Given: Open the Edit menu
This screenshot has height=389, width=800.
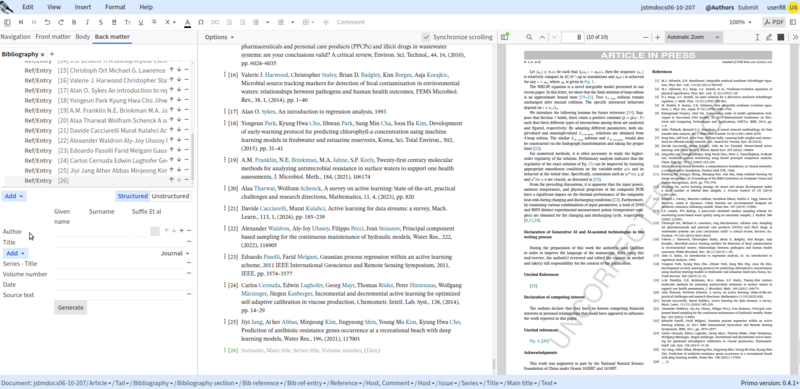Looking at the screenshot, I should pyautogui.click(x=28, y=7).
